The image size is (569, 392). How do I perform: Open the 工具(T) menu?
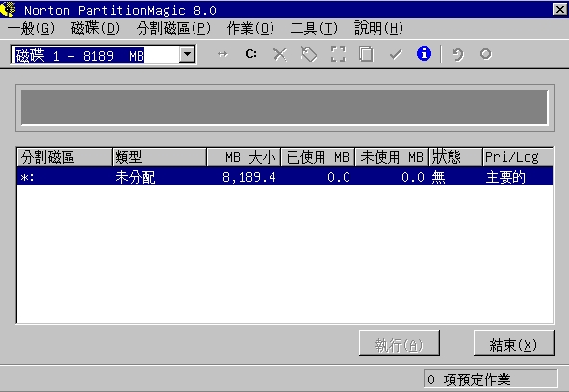coord(314,28)
